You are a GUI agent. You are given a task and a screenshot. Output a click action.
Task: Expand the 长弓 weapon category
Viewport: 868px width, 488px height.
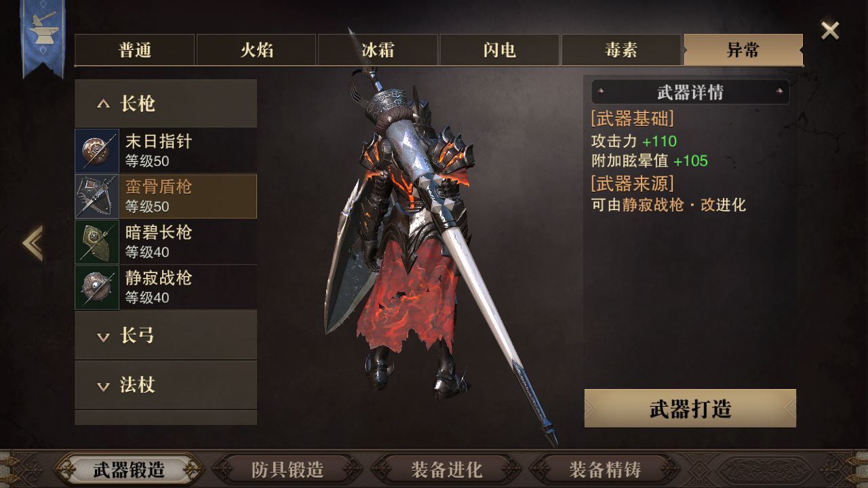pyautogui.click(x=165, y=335)
